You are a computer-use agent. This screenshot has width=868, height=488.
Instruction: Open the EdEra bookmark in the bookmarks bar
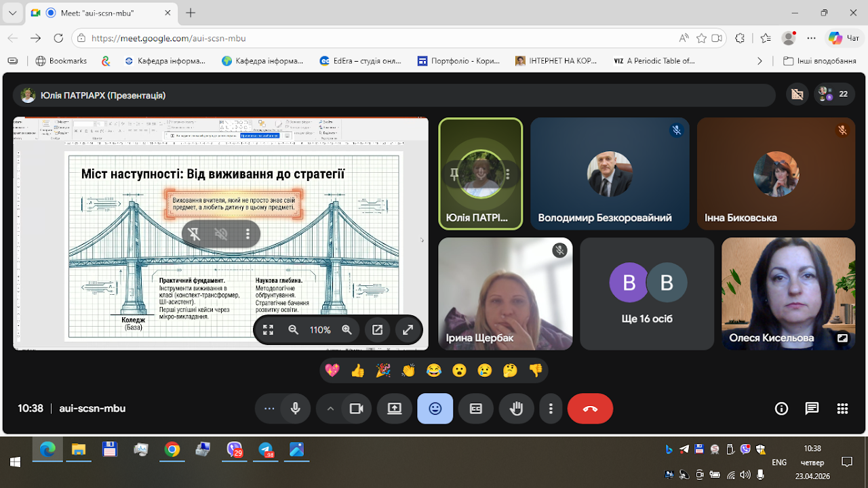(x=361, y=61)
